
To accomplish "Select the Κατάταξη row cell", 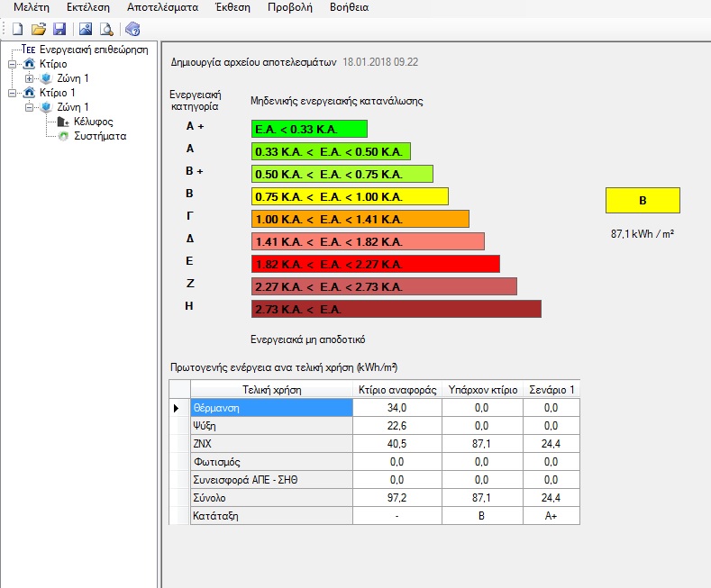I will (x=271, y=516).
